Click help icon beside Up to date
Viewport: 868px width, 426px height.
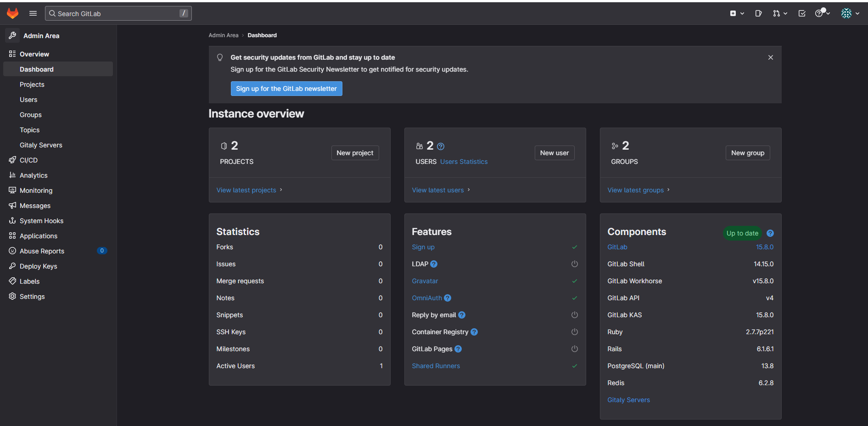click(x=770, y=233)
